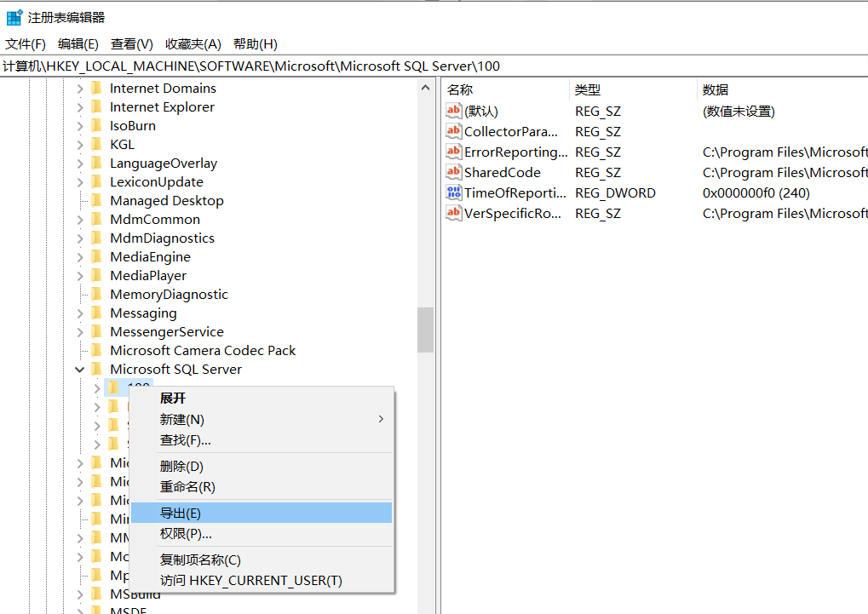Collapse the Microsoft SQL Server key
The width and height of the screenshot is (868, 614).
click(x=80, y=370)
